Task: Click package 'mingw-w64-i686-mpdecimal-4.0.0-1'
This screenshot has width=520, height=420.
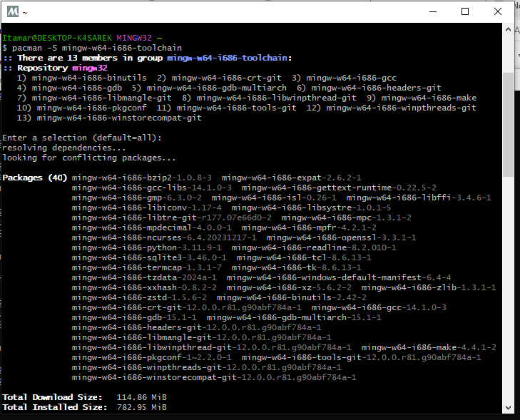Action: pos(151,227)
